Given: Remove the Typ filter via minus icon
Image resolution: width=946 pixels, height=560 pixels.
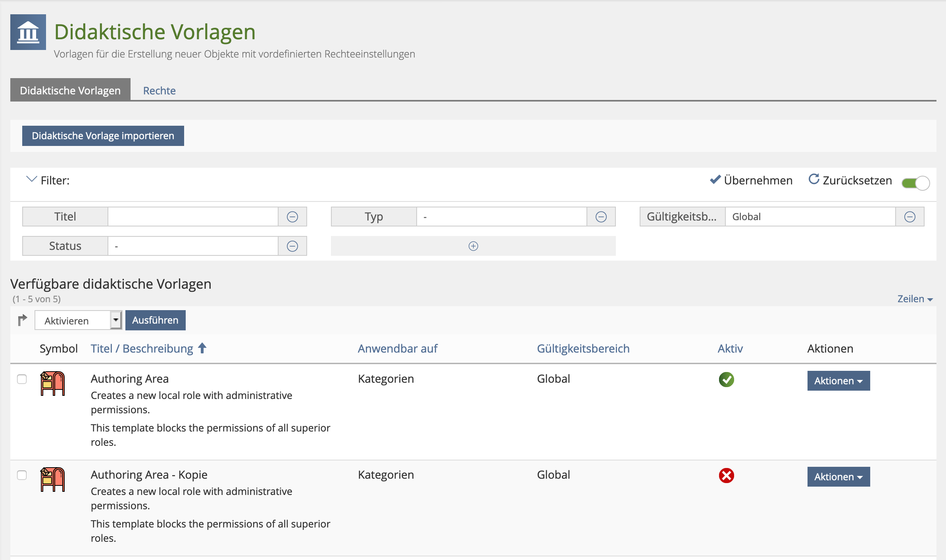Looking at the screenshot, I should pos(601,217).
